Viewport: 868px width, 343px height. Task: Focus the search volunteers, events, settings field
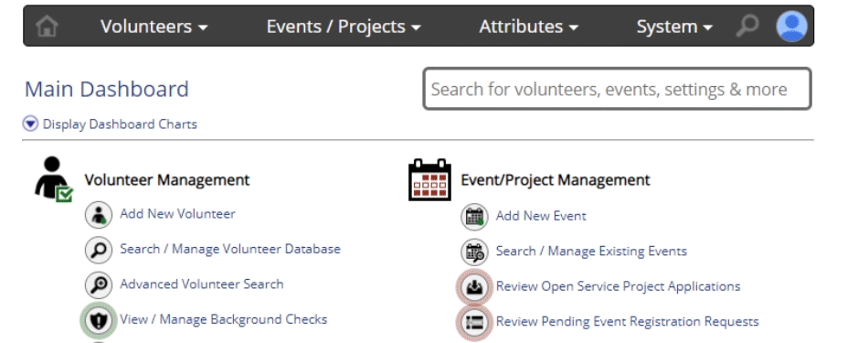click(x=618, y=89)
